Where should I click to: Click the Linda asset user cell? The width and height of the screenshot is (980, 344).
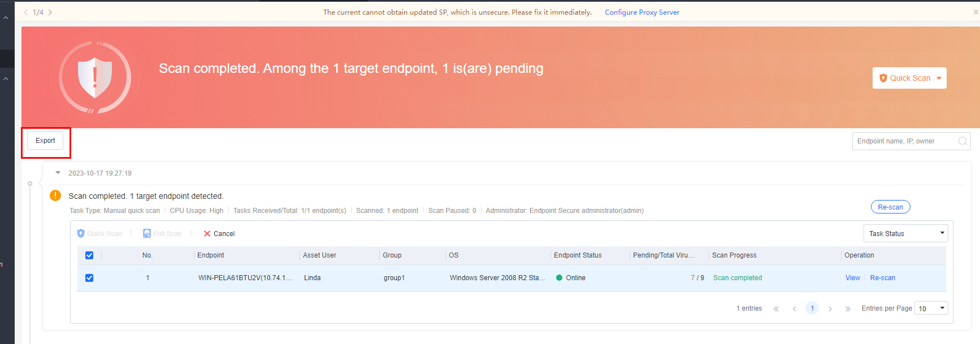313,278
